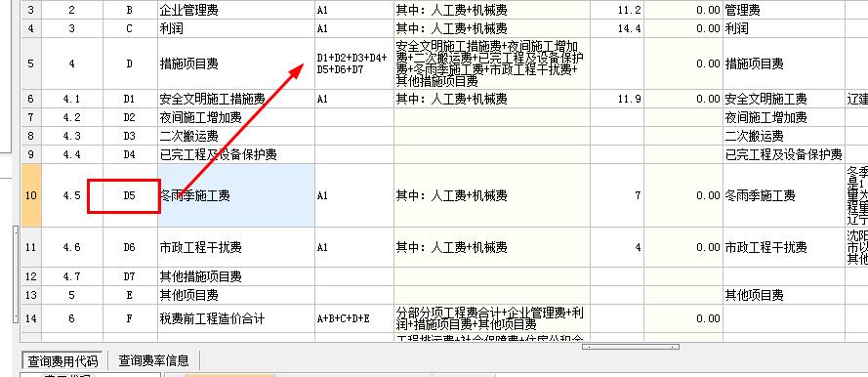
Task: Open the 查询费率信息 tab
Action: [153, 360]
